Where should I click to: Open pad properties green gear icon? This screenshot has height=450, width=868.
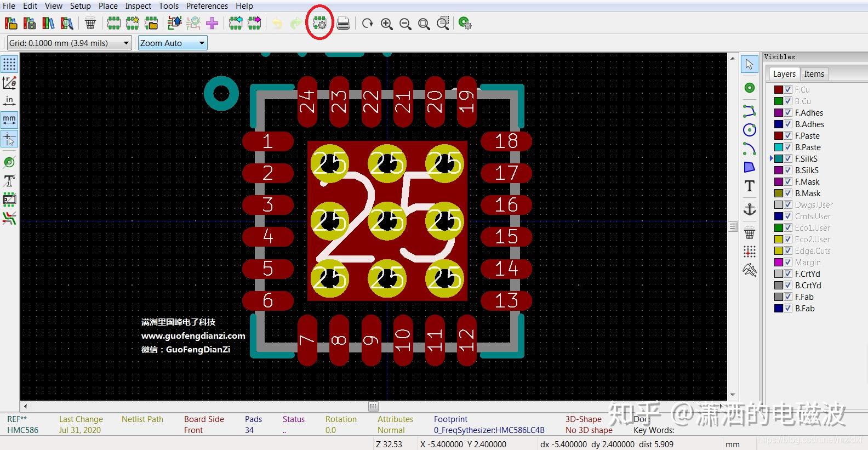[x=465, y=23]
